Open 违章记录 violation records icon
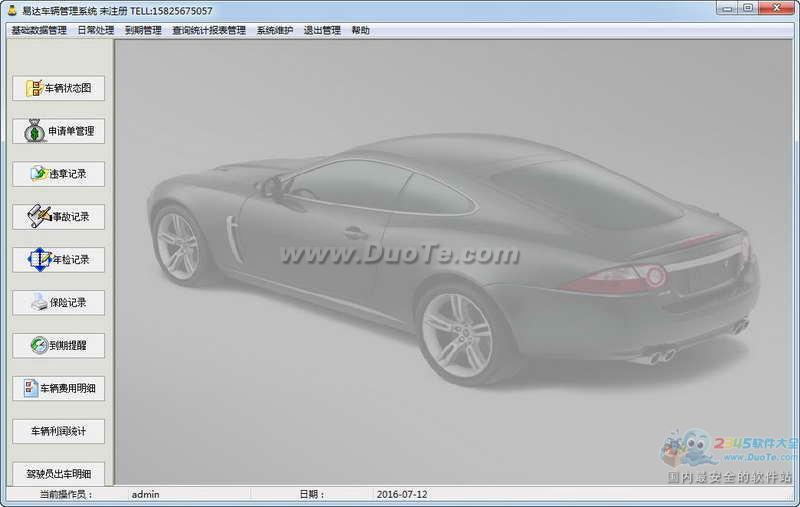Screen dimensions: 800x507 [x=38, y=174]
